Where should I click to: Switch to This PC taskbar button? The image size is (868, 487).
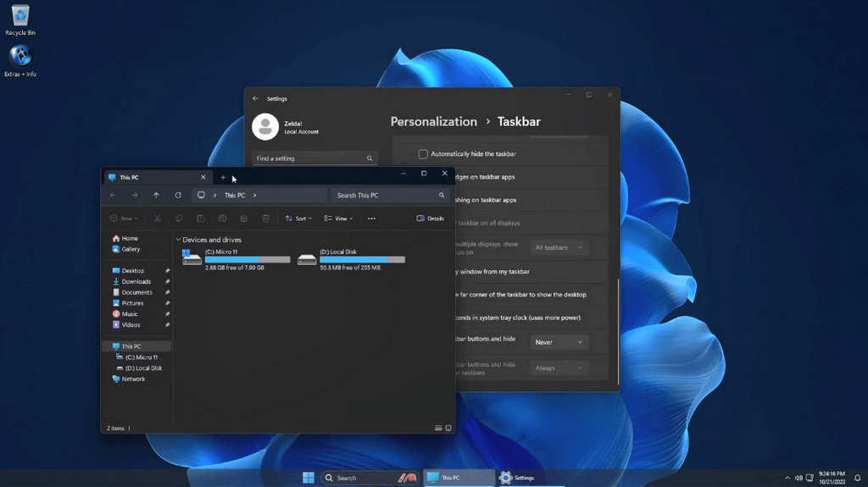[x=459, y=478]
